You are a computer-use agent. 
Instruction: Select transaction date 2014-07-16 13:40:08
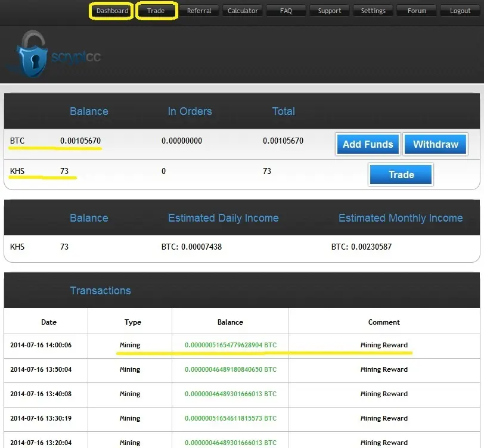[41, 394]
